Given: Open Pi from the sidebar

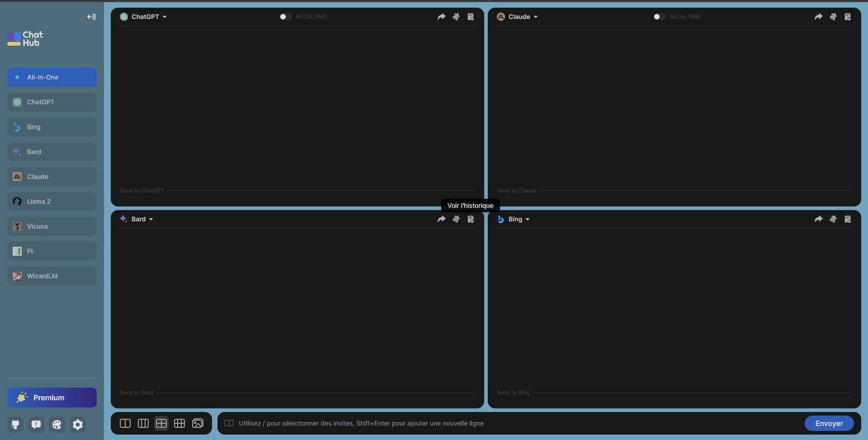Looking at the screenshot, I should pos(52,251).
